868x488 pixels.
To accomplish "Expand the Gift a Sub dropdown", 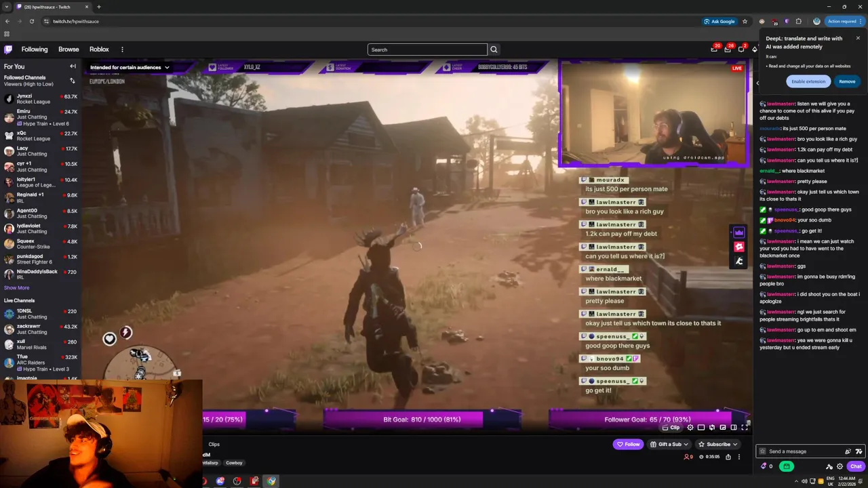I will pyautogui.click(x=669, y=444).
